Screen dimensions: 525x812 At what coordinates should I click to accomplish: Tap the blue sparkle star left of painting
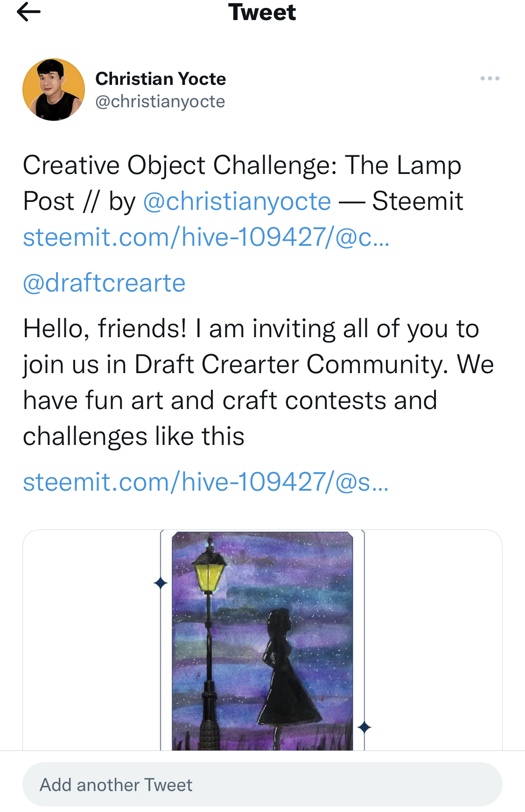161,583
